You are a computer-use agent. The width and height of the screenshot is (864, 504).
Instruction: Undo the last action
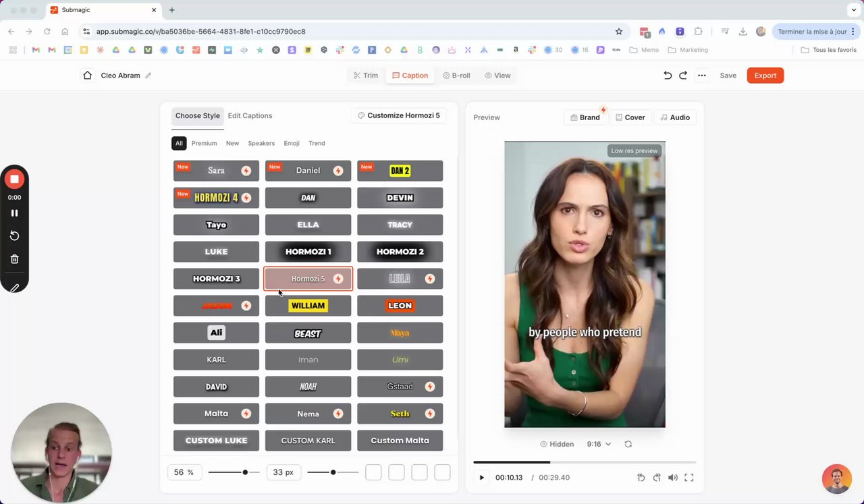pos(668,76)
